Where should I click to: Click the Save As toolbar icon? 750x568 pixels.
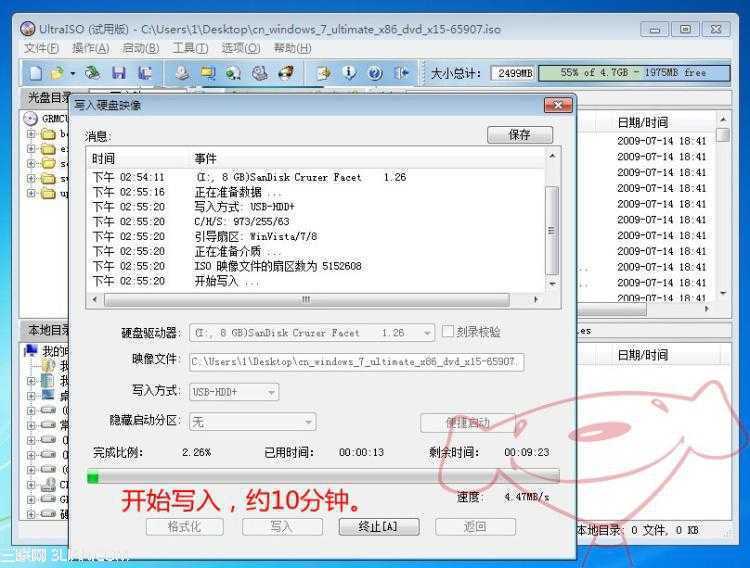coord(145,73)
